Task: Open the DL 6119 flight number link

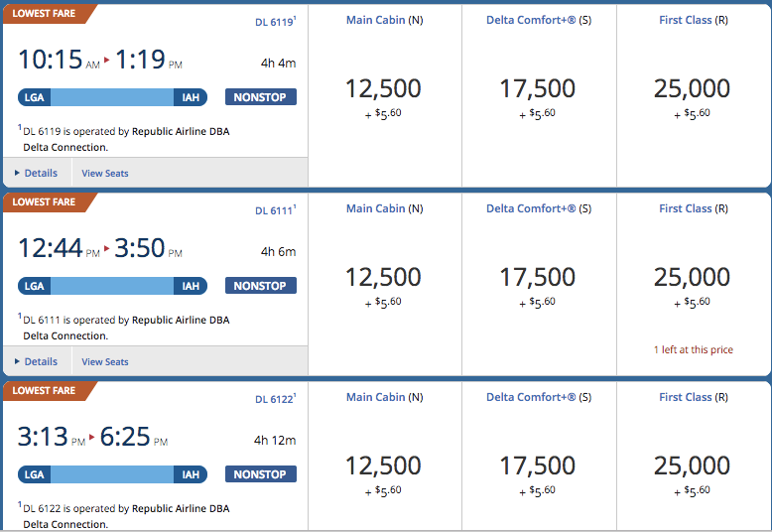Action: point(275,22)
